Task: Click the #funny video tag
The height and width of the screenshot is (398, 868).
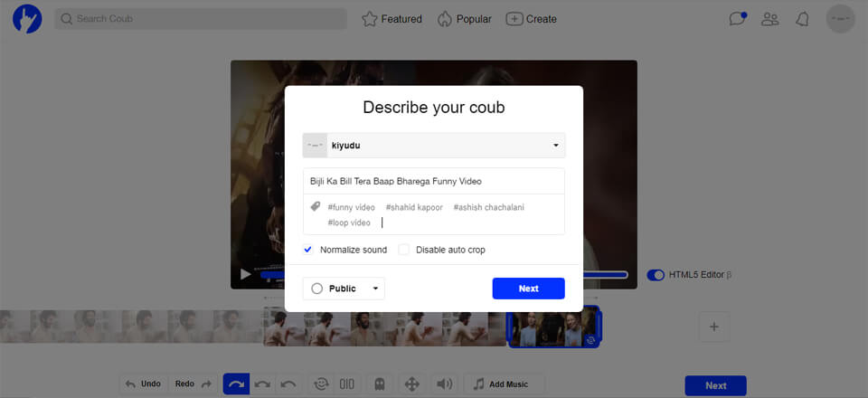Action: coord(351,207)
